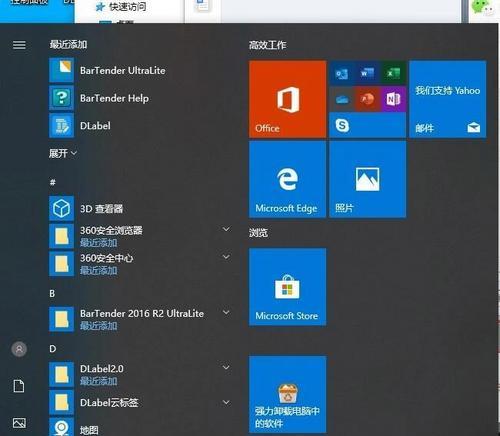Expand the 360安全浏览器 folder chevron
Image resolution: width=500 pixels, height=436 pixels.
pos(226,229)
